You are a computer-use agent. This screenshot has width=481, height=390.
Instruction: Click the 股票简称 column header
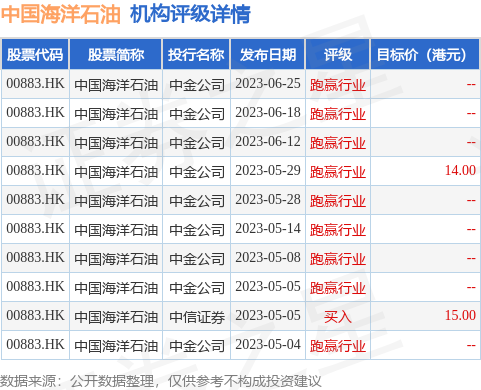pyautogui.click(x=116, y=55)
